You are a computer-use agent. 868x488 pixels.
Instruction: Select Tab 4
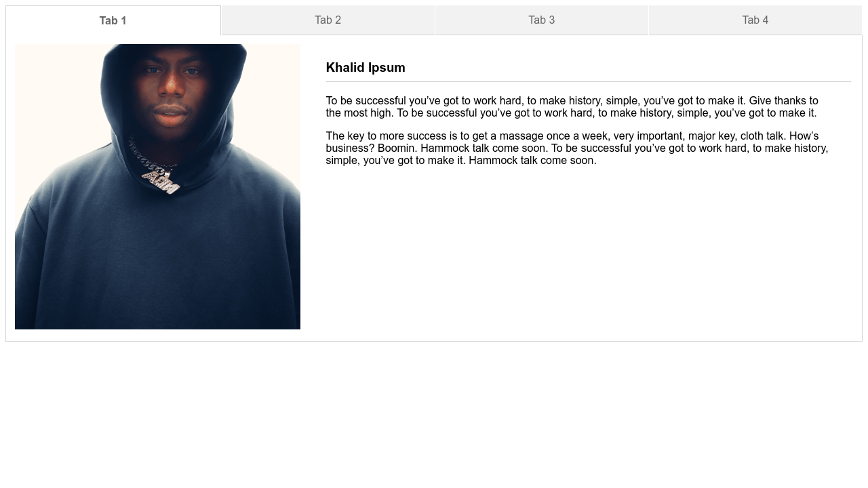pyautogui.click(x=755, y=20)
